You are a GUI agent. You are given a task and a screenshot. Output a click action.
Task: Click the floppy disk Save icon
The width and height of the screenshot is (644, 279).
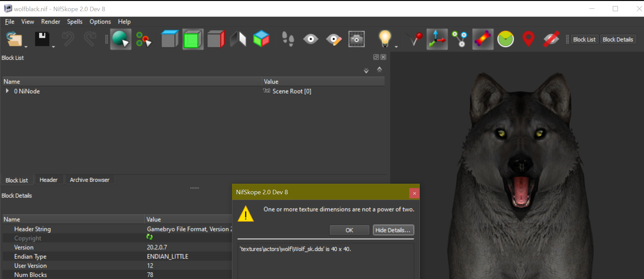coord(42,39)
